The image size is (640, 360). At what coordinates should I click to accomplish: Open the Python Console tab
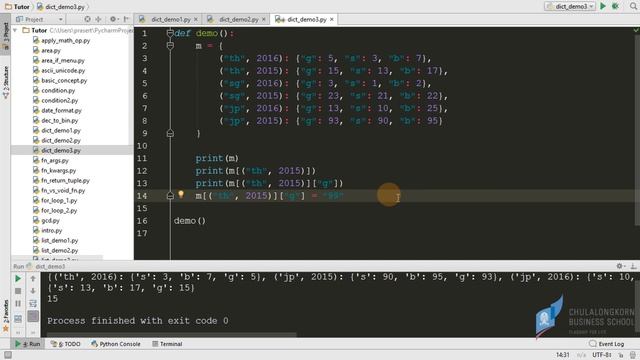point(116,344)
